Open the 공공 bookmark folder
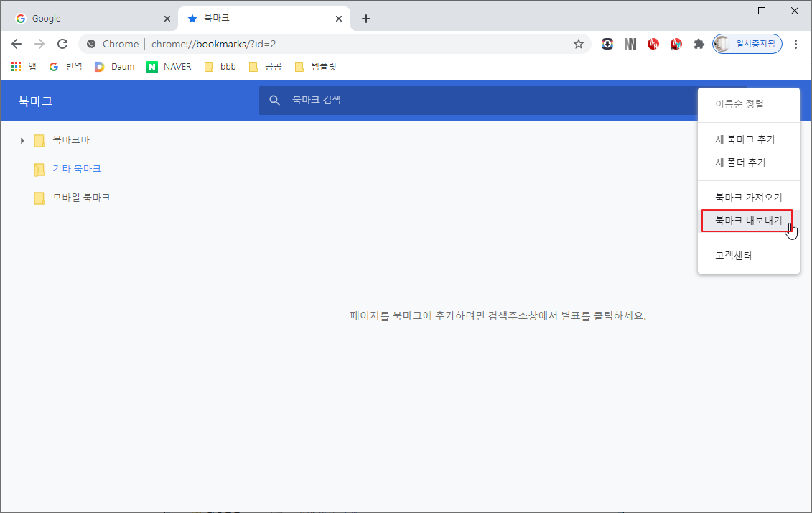 click(265, 66)
